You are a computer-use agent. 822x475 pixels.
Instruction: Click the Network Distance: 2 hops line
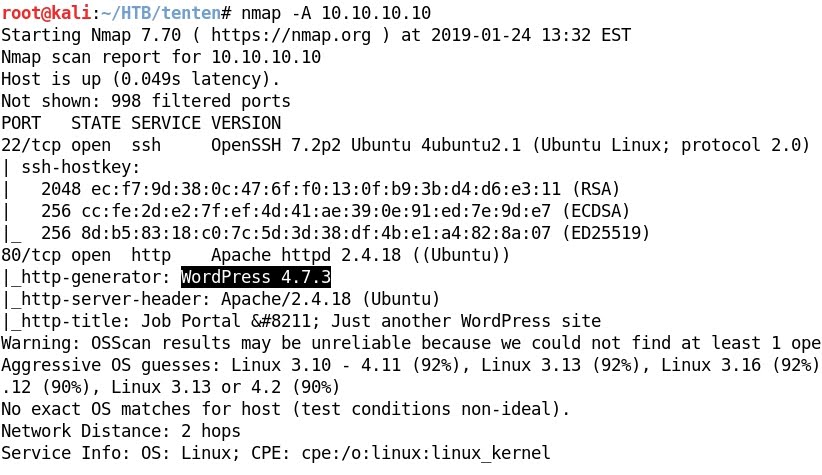pos(121,431)
